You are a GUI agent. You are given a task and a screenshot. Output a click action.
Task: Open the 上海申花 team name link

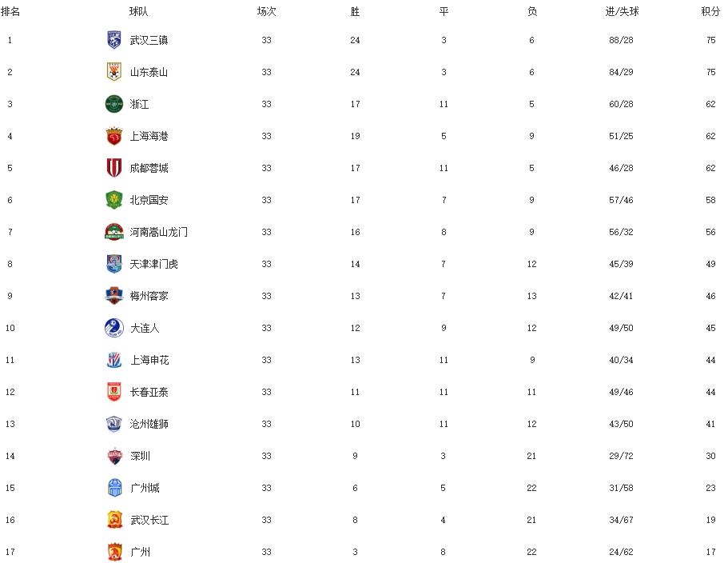click(149, 360)
